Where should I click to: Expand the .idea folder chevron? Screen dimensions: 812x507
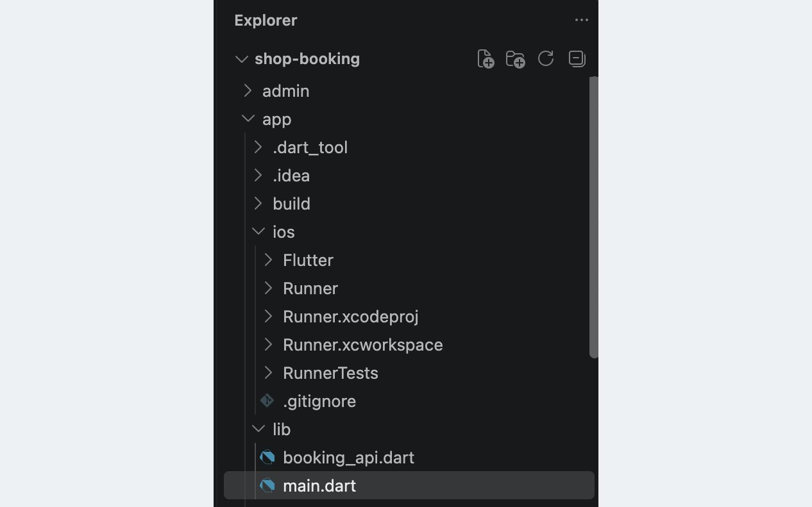pyautogui.click(x=258, y=176)
